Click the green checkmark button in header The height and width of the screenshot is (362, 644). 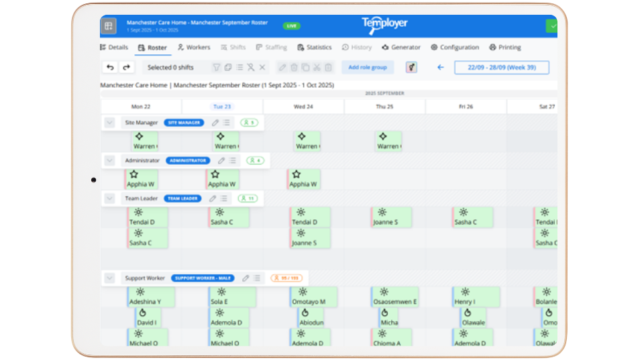553,26
